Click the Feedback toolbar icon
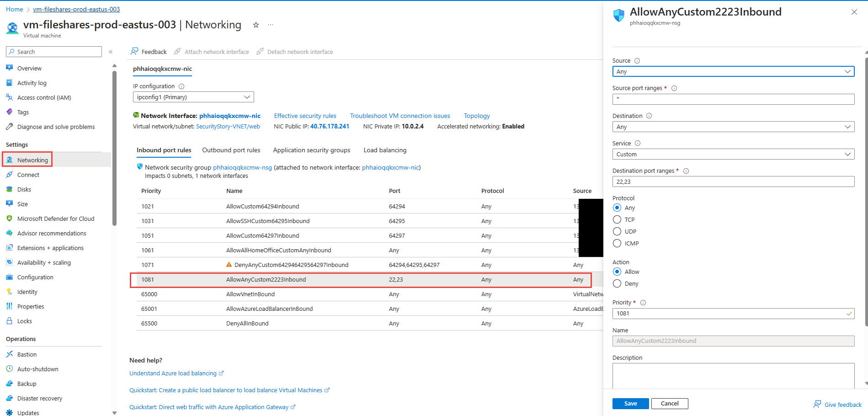Viewport: 868px width, 416px height. 134,52
